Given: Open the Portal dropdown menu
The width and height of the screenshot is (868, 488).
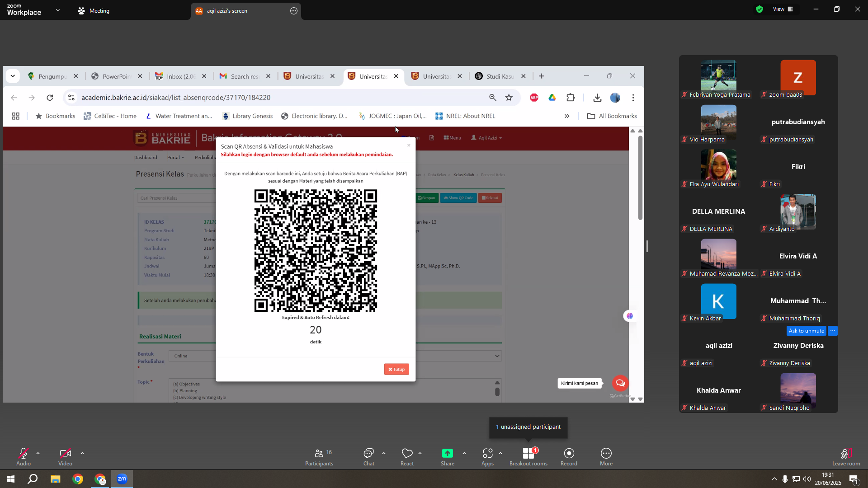Looking at the screenshot, I should [176, 158].
